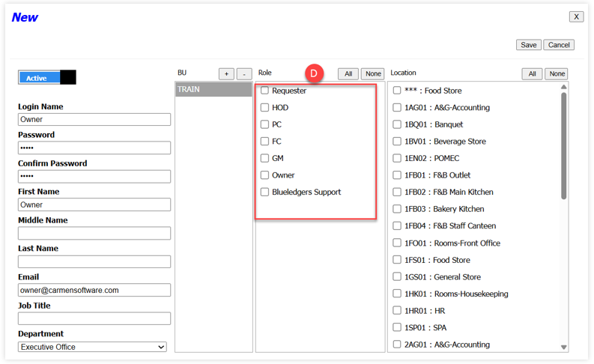The width and height of the screenshot is (594, 364).
Task: Click the plus button to add BU
Action: 226,73
